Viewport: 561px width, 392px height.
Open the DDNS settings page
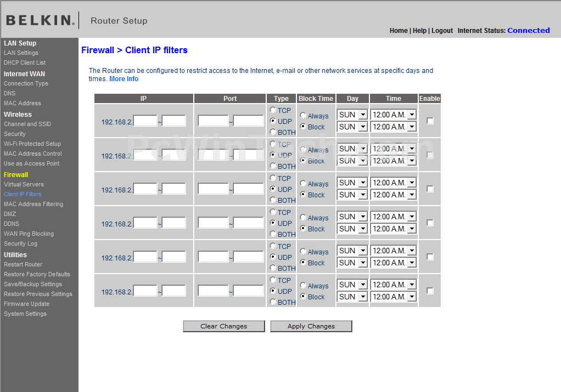tap(12, 224)
